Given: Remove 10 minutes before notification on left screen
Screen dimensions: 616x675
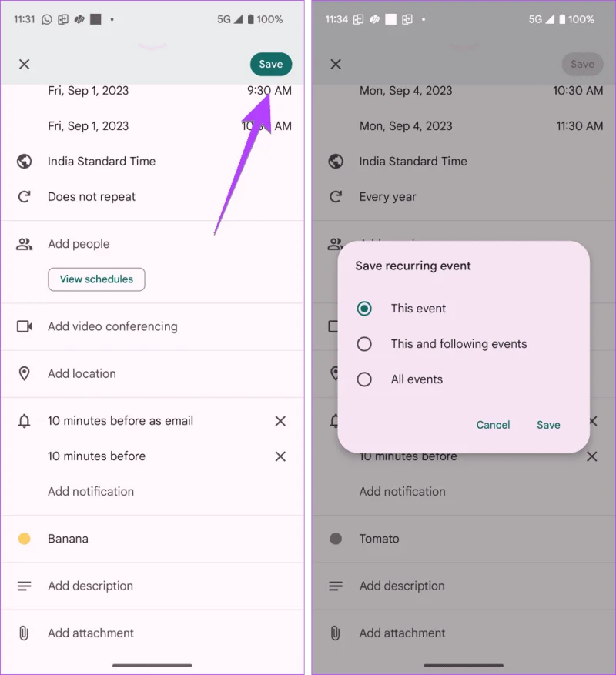Looking at the screenshot, I should tap(280, 456).
